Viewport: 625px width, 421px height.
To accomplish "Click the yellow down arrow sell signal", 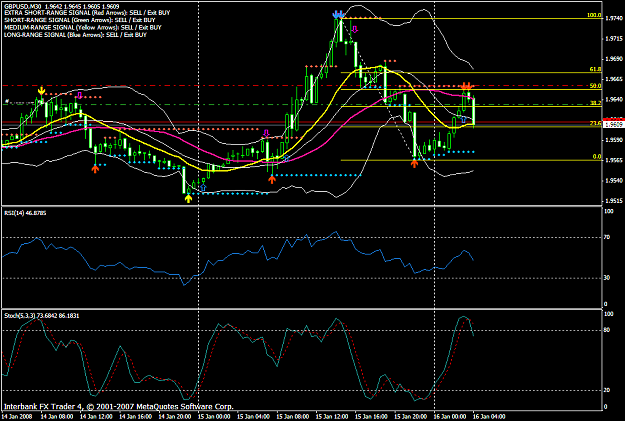I will [x=41, y=90].
